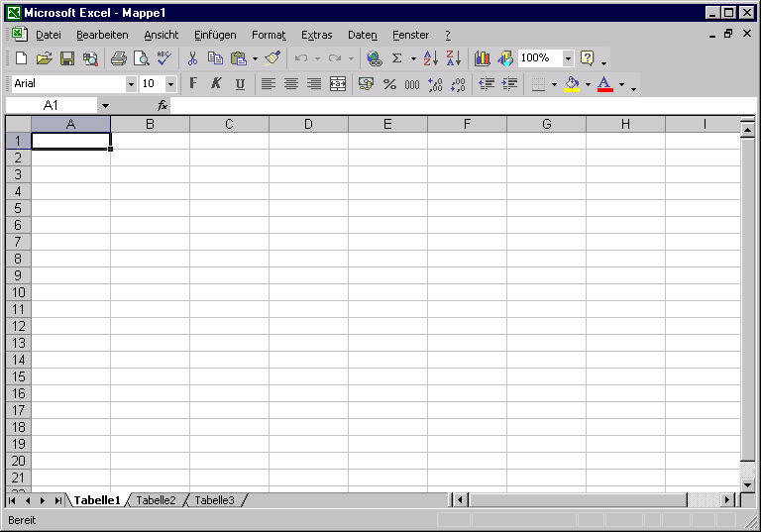Toggle italic formatting K button

click(x=216, y=84)
